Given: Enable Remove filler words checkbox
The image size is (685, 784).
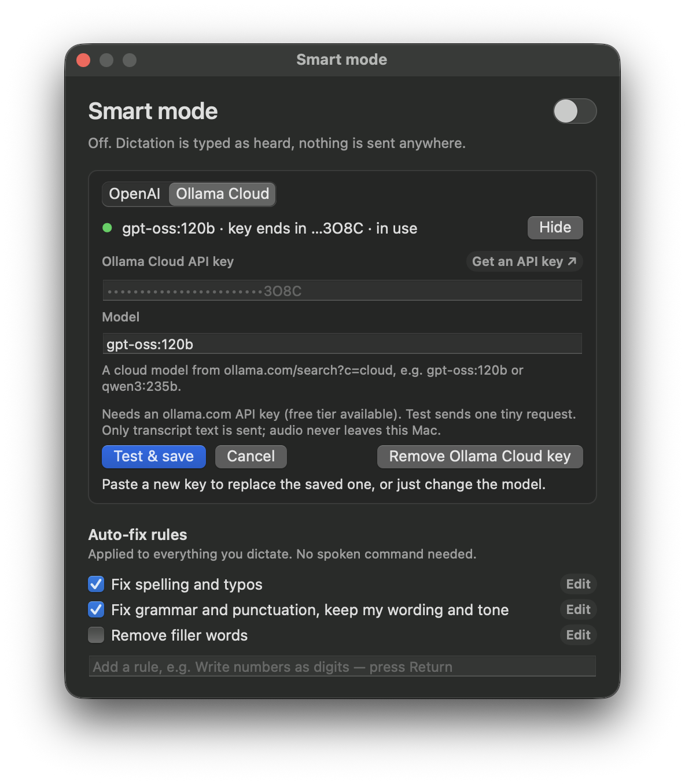Looking at the screenshot, I should [96, 635].
